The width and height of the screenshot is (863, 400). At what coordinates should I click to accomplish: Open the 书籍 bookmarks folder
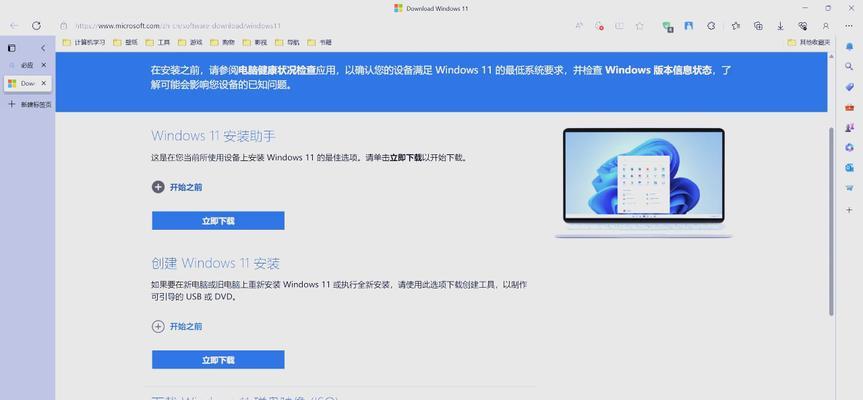click(x=320, y=42)
